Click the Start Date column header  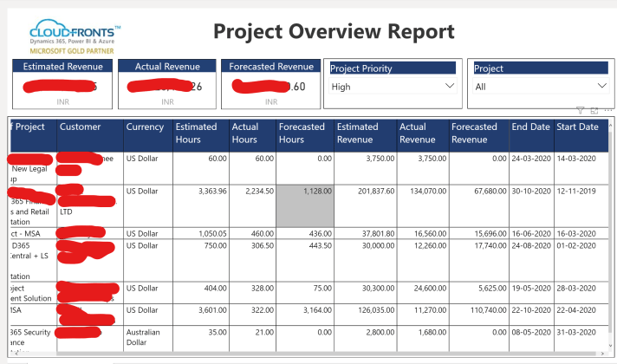577,127
